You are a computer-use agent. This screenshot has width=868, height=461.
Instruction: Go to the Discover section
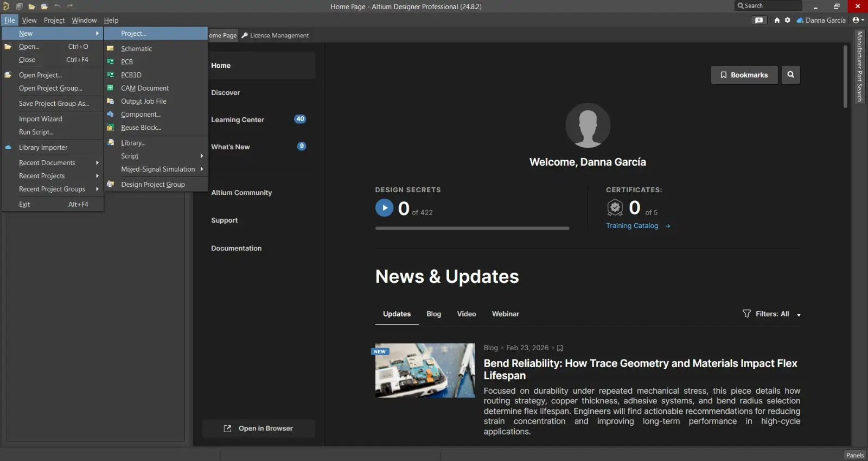pos(258,93)
